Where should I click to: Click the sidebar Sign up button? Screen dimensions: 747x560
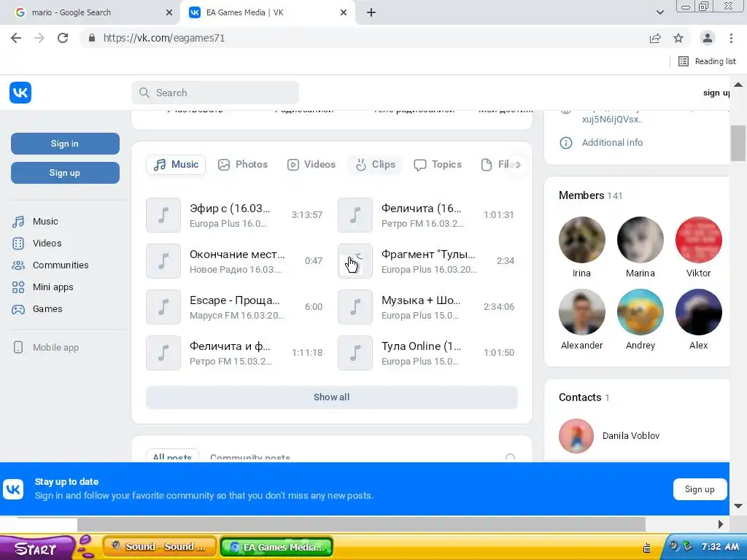65,173
